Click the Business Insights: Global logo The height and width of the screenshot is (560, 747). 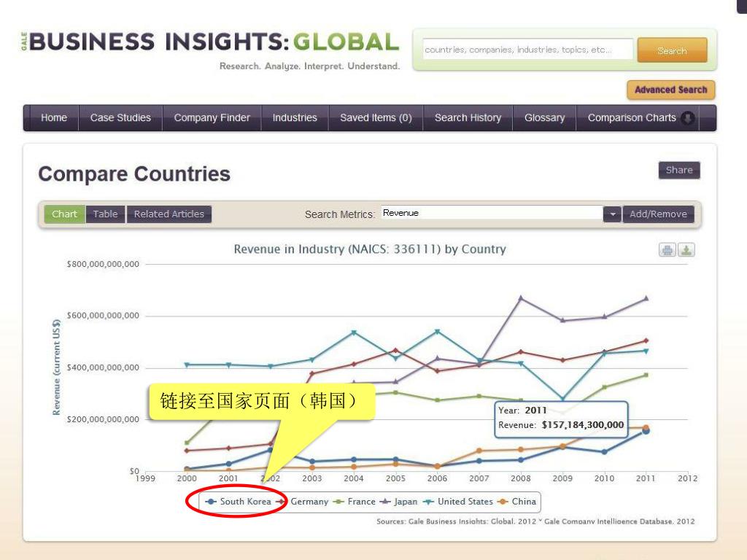click(x=209, y=43)
